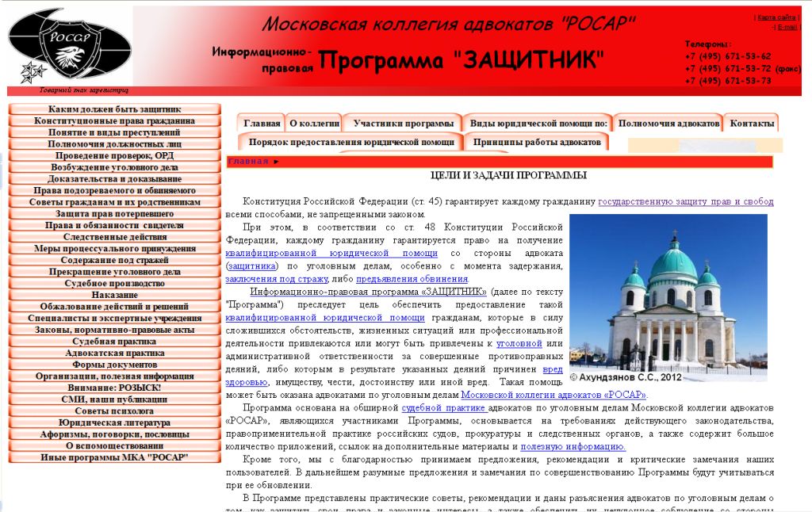Click уголовной link in text
The height and width of the screenshot is (512, 812).
(519, 343)
